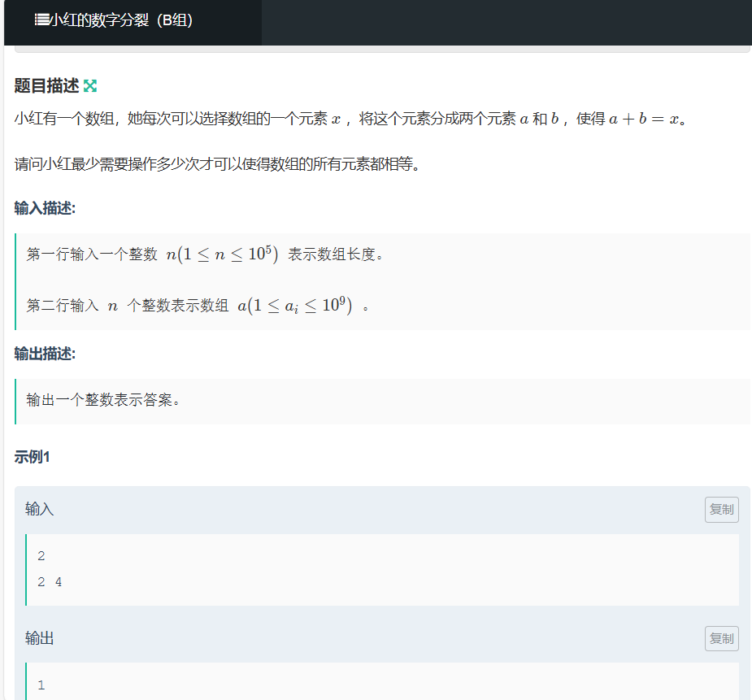This screenshot has width=752, height=700.
Task: Click the problem list icon beside the title
Action: point(41,20)
